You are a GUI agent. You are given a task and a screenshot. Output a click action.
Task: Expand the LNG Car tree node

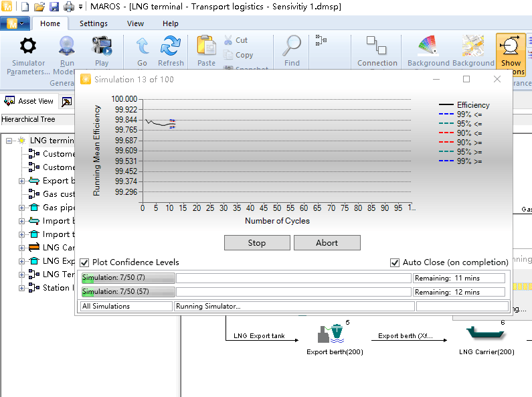point(21,248)
